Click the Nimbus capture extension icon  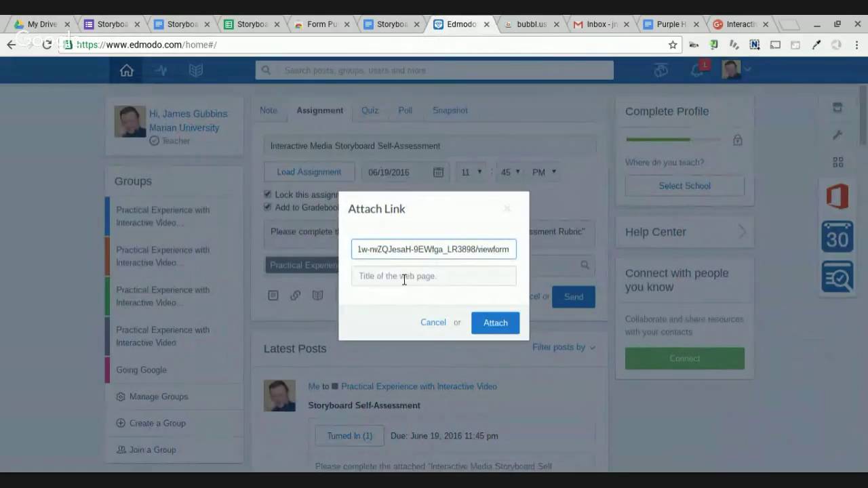(x=755, y=45)
